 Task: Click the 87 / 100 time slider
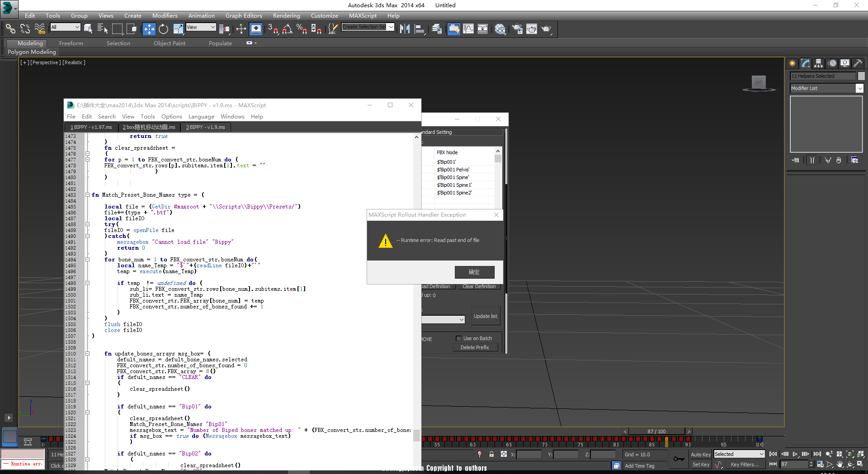click(656, 431)
